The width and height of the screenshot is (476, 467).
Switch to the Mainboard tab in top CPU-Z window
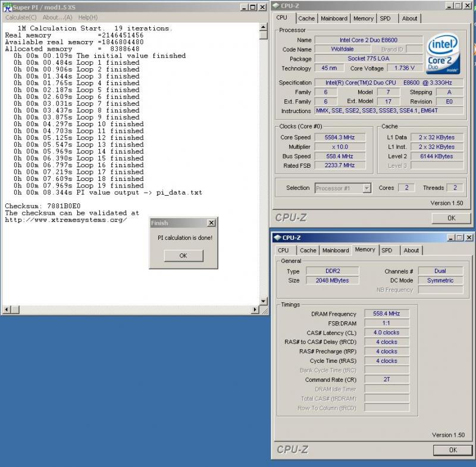334,18
